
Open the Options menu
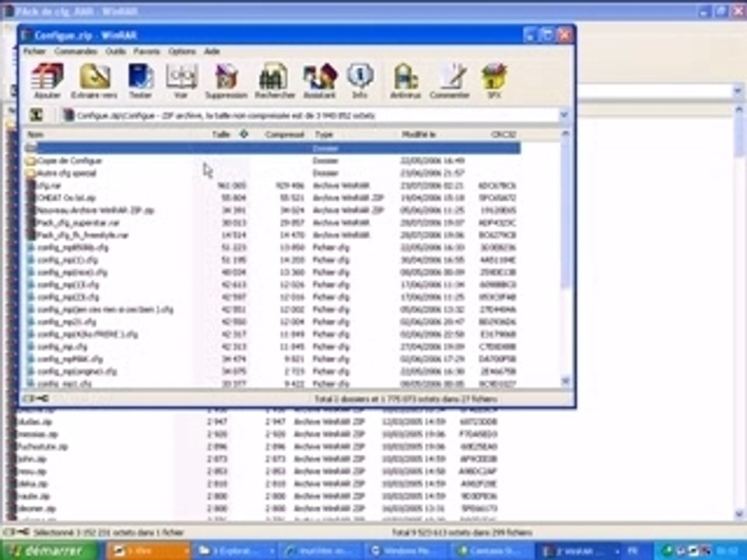click(x=182, y=51)
